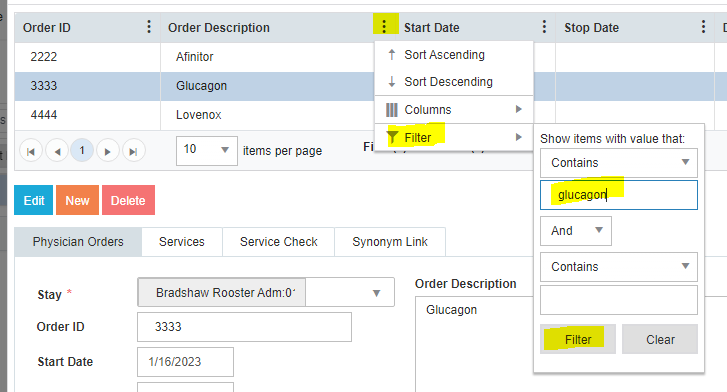Image resolution: width=727 pixels, height=392 pixels.
Task: Go to next page arrow
Action: click(108, 151)
